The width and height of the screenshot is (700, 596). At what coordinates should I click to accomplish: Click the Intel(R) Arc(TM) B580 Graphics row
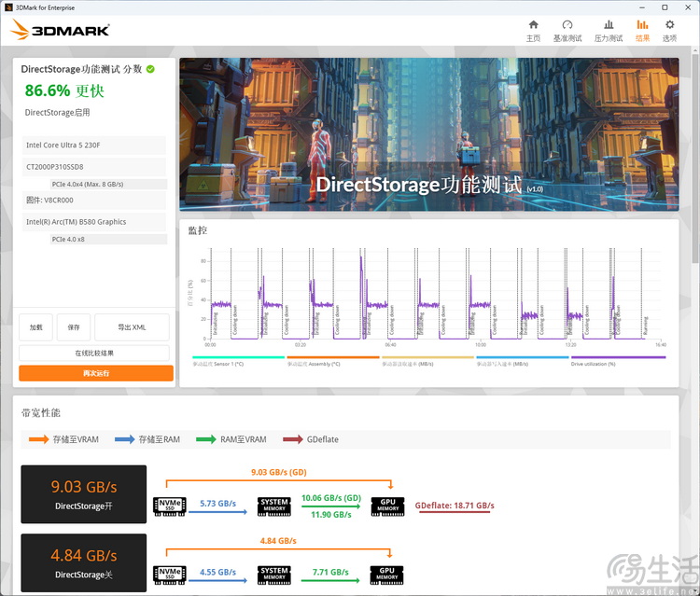coord(93,222)
